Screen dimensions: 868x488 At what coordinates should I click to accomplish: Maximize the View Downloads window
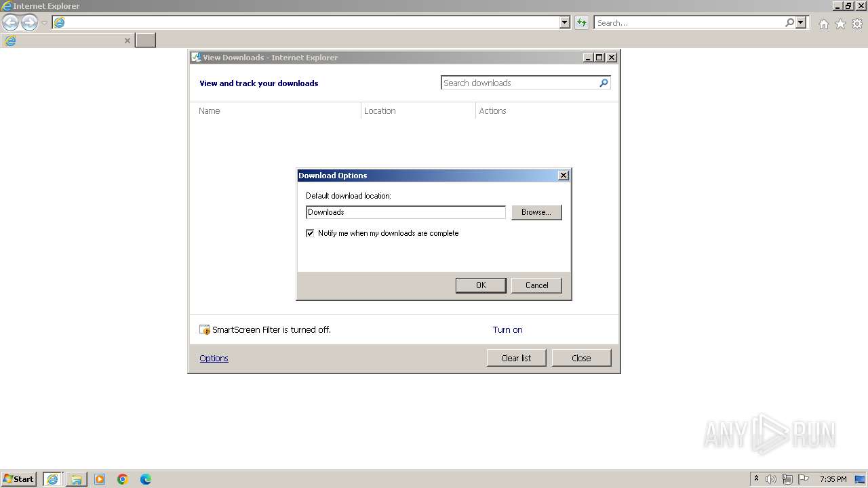click(599, 58)
